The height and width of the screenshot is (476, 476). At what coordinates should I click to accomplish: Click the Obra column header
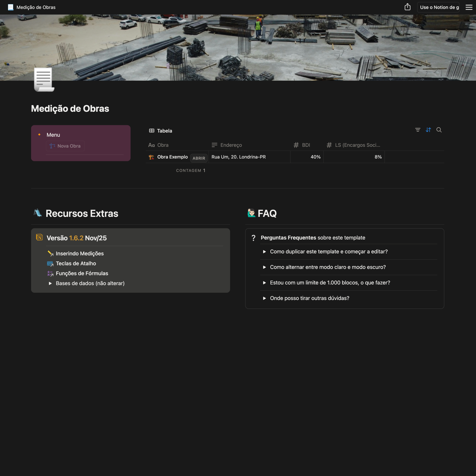(x=163, y=145)
